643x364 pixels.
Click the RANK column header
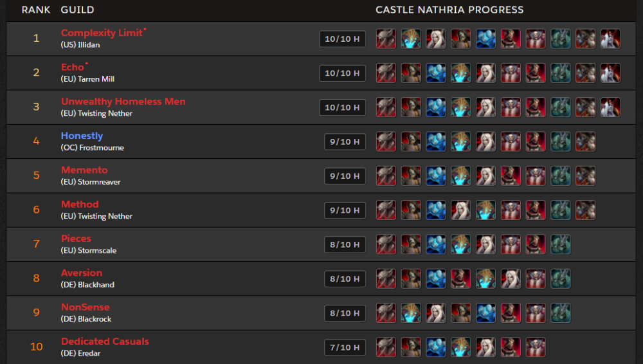tap(36, 10)
